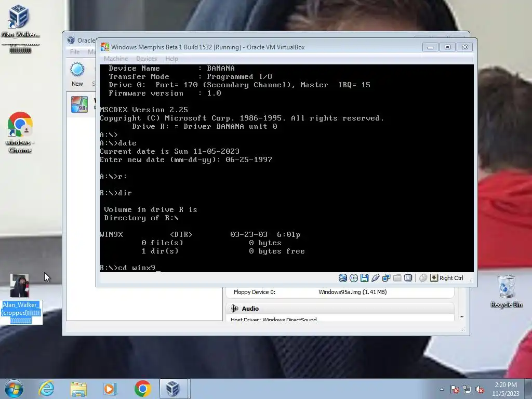This screenshot has width=532, height=399.
Task: Click the USB devices status icon
Action: 375,278
